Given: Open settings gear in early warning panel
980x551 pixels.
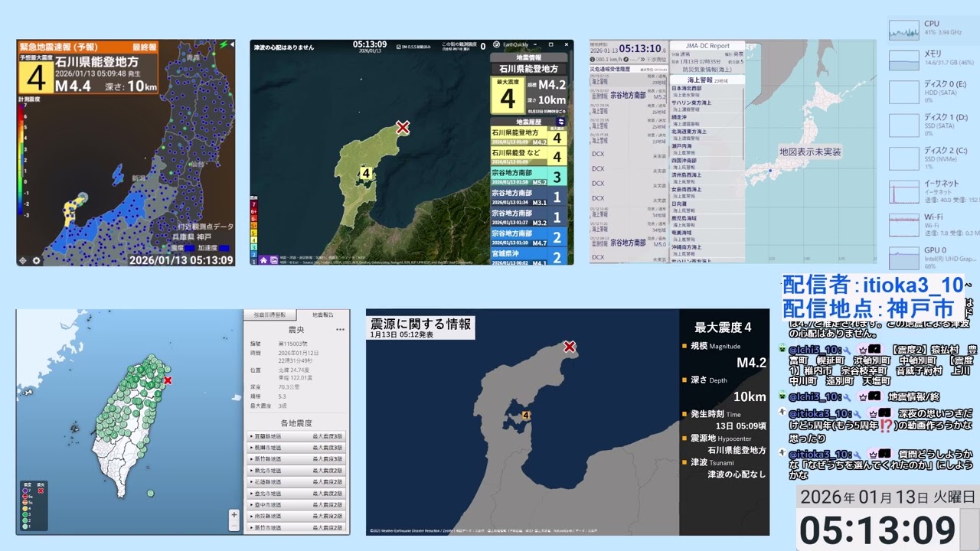Looking at the screenshot, I should 36,260.
